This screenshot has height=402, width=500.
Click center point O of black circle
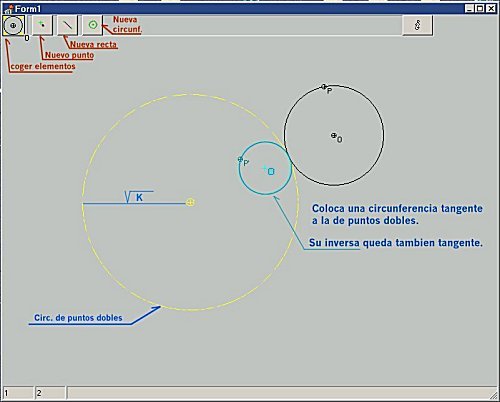coord(333,135)
